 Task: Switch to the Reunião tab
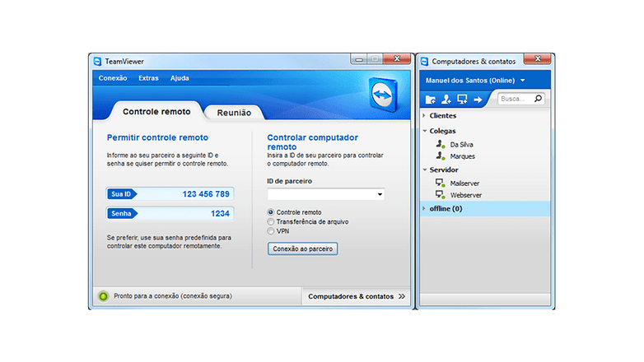[x=234, y=113]
